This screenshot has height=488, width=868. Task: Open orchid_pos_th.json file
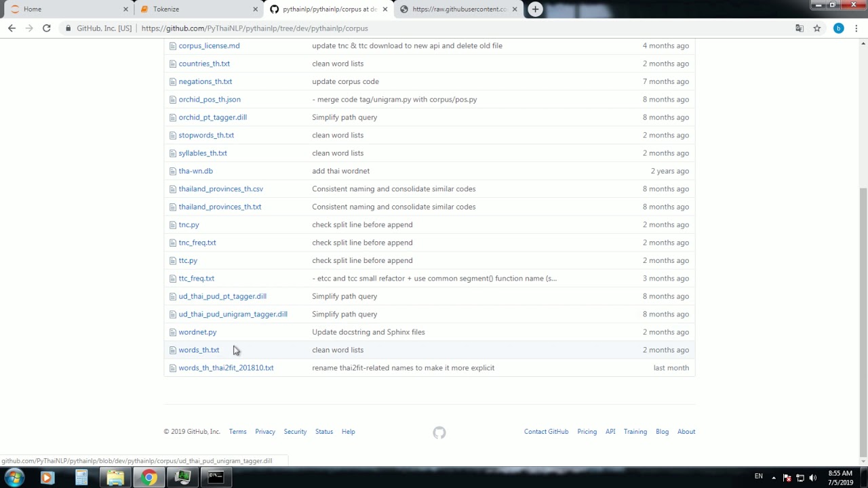click(210, 99)
